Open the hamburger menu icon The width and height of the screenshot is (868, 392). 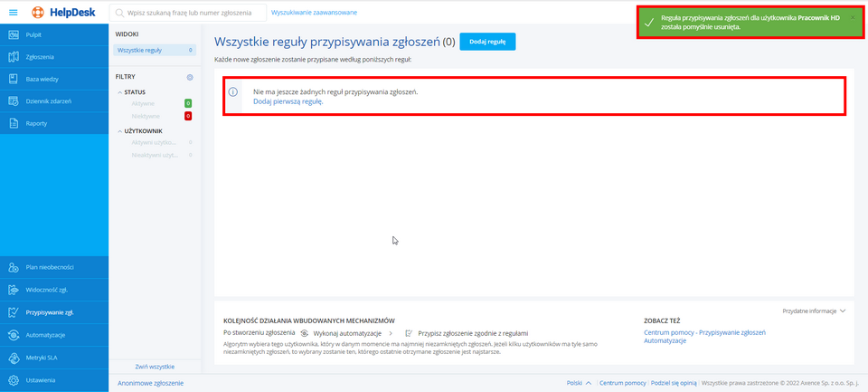pyautogui.click(x=13, y=13)
